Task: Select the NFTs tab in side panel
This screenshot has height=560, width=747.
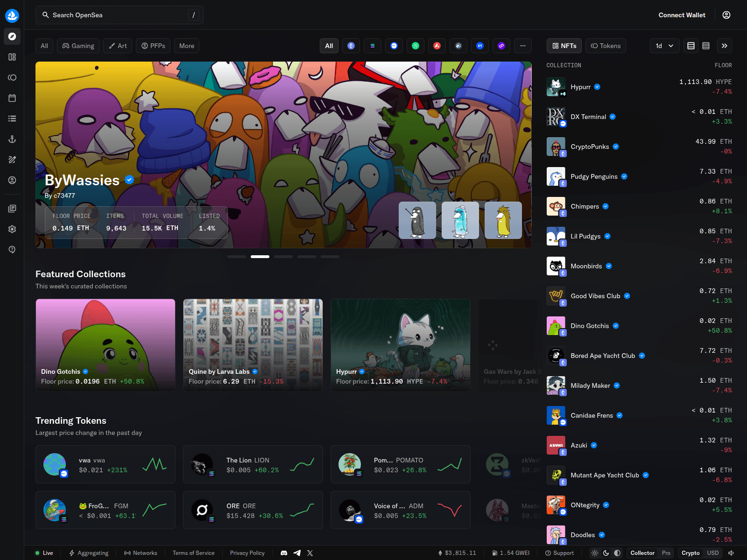Action: tap(564, 46)
